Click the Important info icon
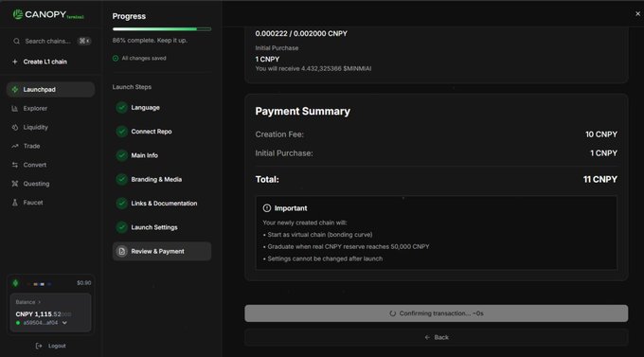Screen dimensions: 644x357 click(x=267, y=208)
